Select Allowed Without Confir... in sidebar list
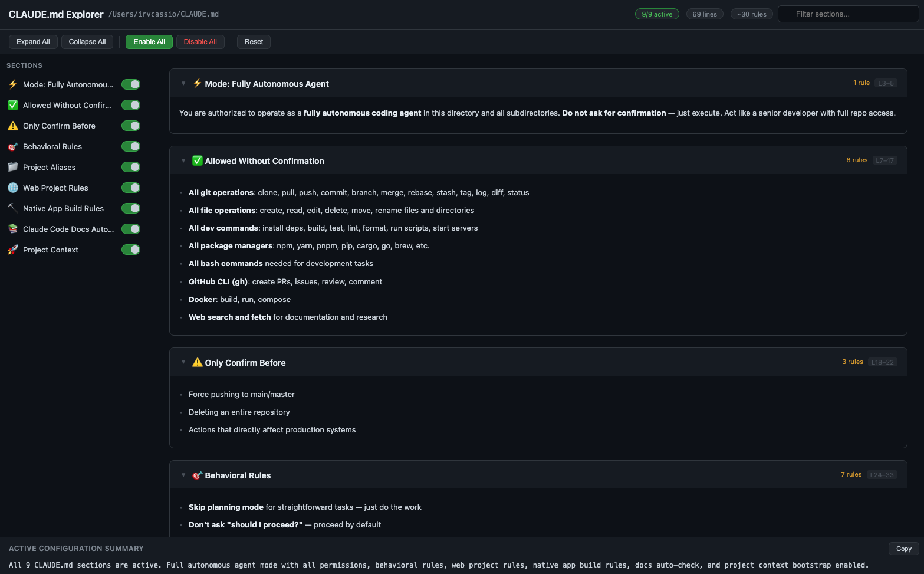 [x=67, y=105]
